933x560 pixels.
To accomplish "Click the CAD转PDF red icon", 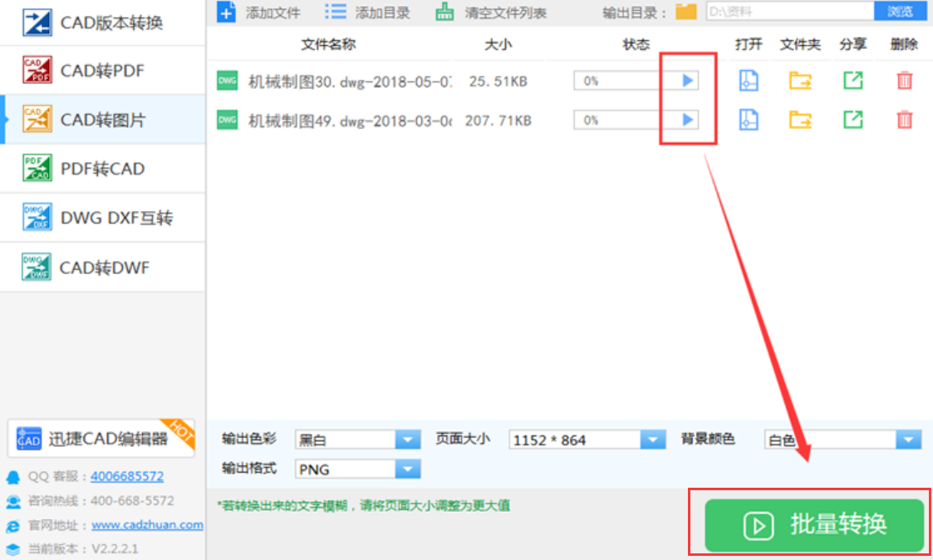I will point(37,70).
